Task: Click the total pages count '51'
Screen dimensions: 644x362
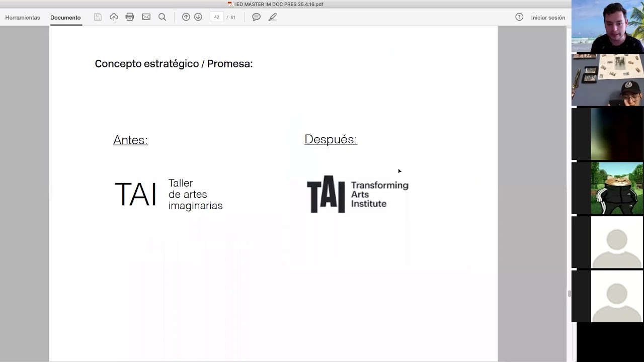Action: [x=233, y=18]
